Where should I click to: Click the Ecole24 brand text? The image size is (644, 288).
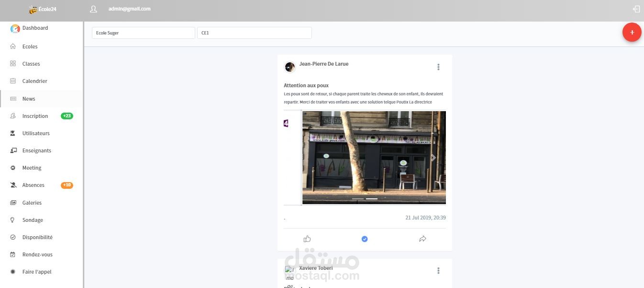tap(47, 9)
